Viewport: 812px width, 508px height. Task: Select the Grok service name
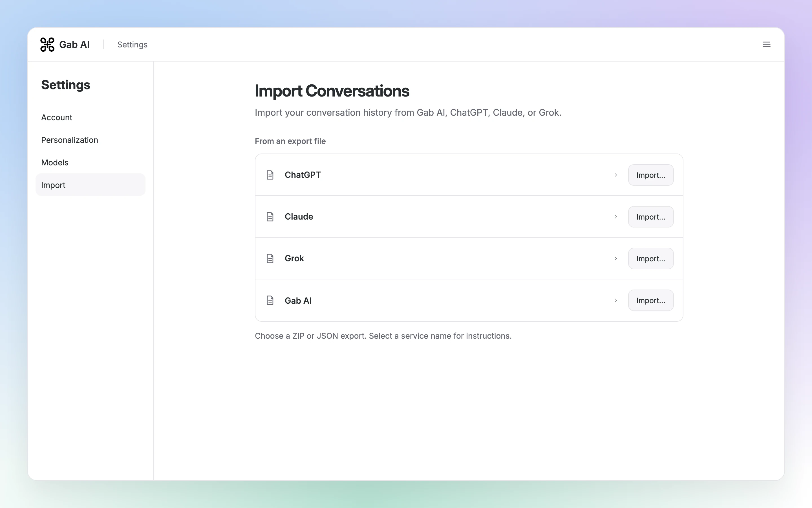tap(294, 258)
